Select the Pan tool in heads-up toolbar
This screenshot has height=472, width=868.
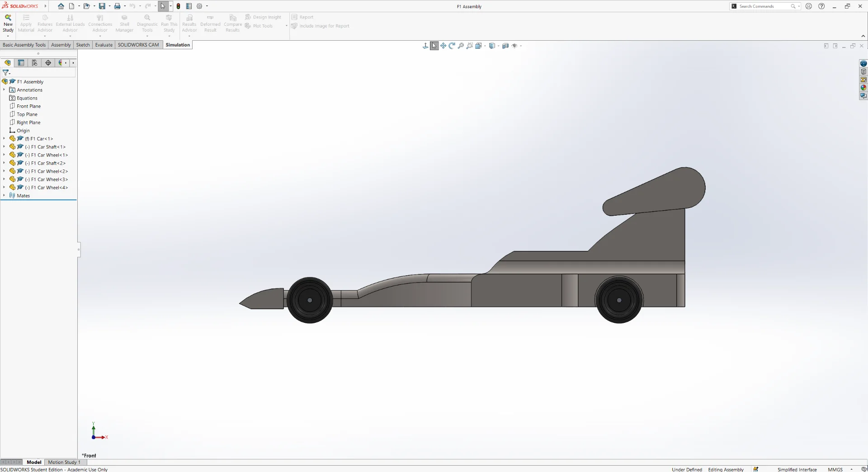443,46
